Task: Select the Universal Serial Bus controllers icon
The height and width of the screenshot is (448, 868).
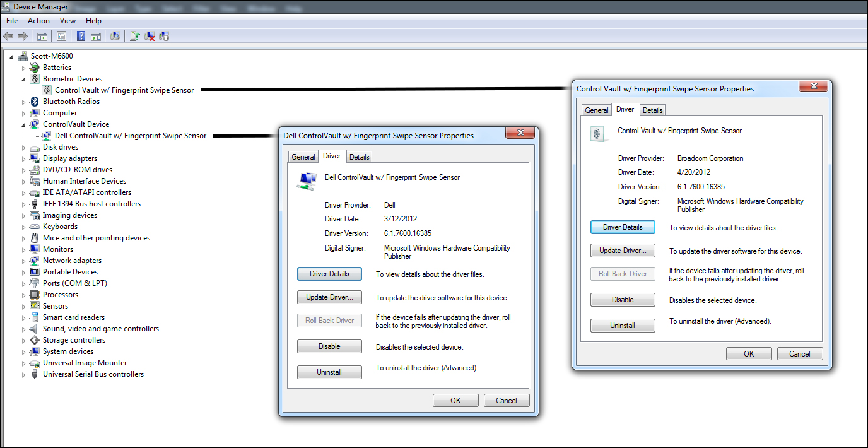Action: pyautogui.click(x=35, y=374)
